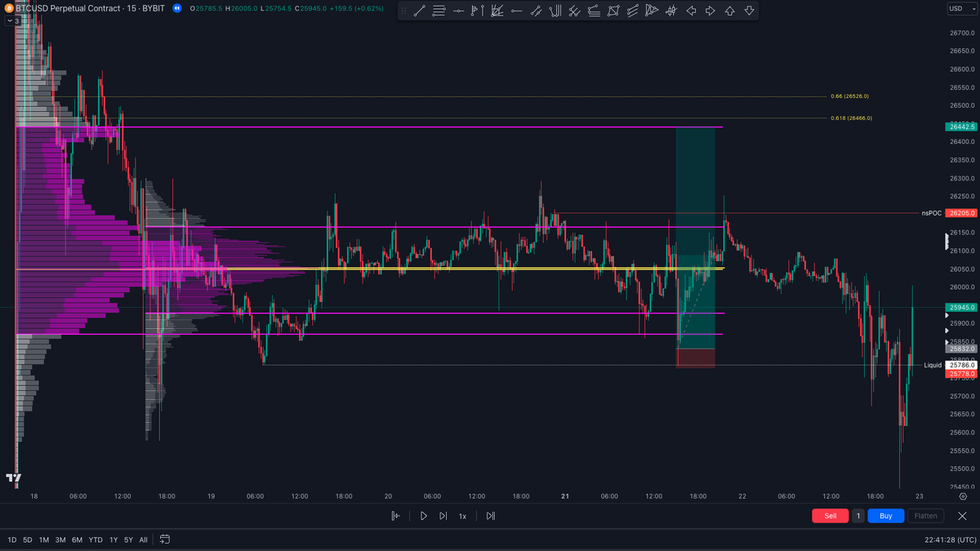Image resolution: width=980 pixels, height=551 pixels.
Task: Set chart range to All
Action: [144, 540]
